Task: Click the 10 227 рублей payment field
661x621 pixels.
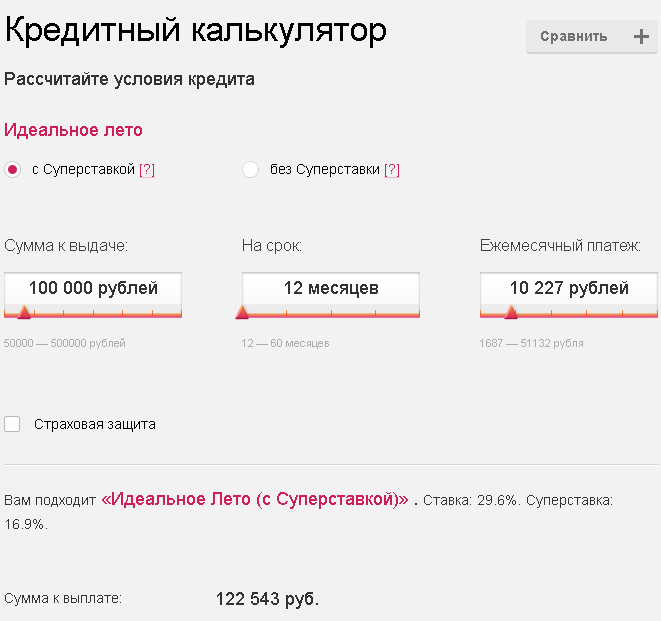Action: [x=569, y=288]
